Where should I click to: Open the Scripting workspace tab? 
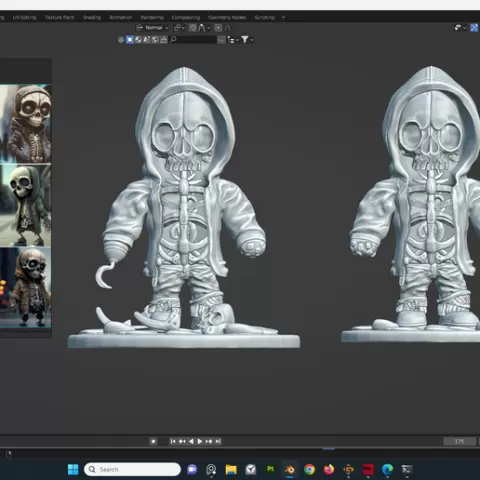click(264, 17)
